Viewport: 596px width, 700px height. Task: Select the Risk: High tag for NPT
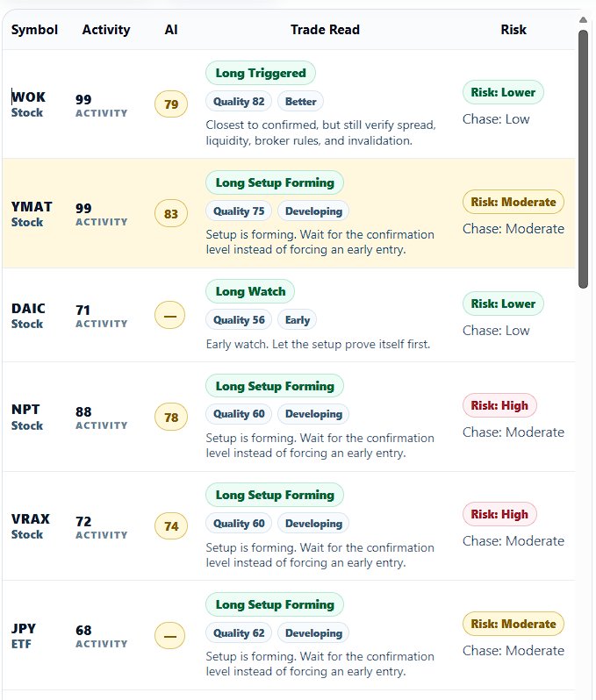(x=499, y=405)
